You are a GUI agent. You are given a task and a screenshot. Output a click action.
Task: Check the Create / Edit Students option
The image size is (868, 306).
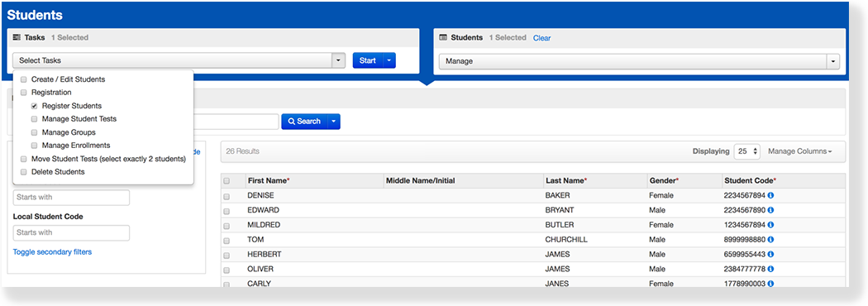coord(23,79)
